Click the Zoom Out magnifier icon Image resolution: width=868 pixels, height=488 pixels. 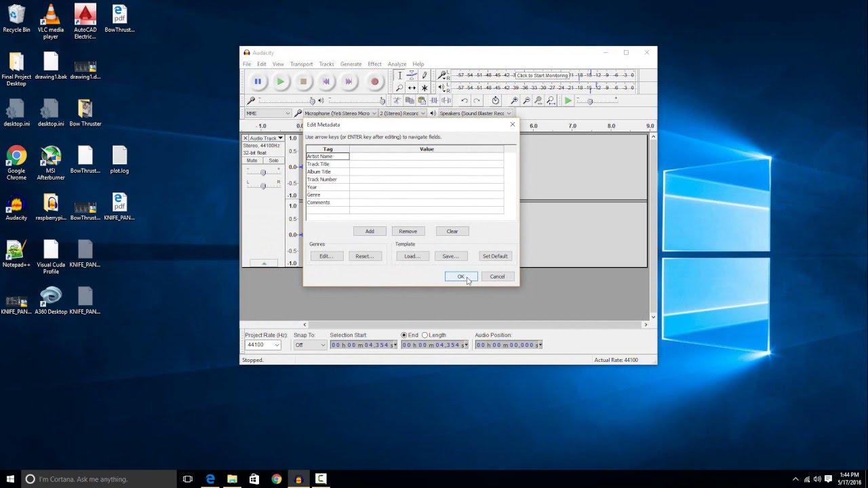click(x=526, y=100)
